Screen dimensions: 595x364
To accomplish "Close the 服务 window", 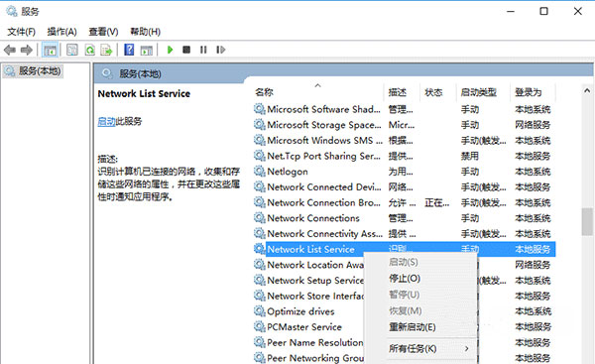I will click(577, 11).
